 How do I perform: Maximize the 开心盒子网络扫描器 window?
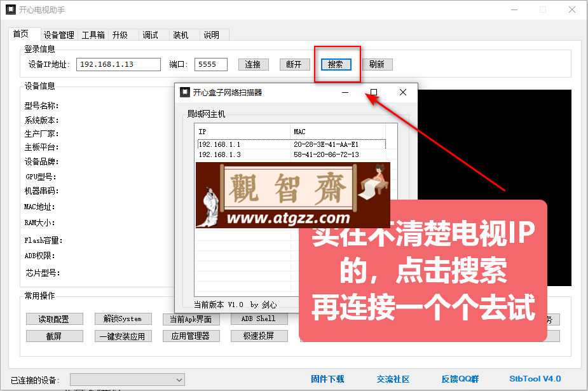[x=374, y=92]
